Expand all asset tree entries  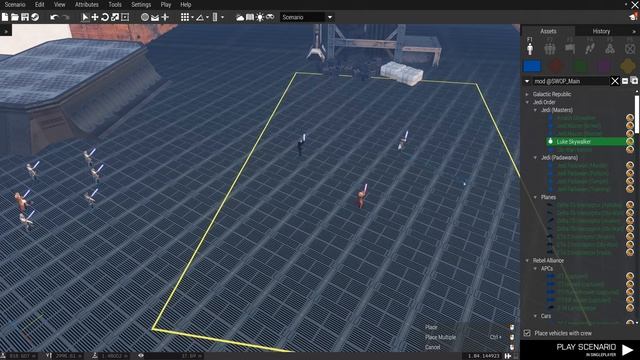point(634,81)
